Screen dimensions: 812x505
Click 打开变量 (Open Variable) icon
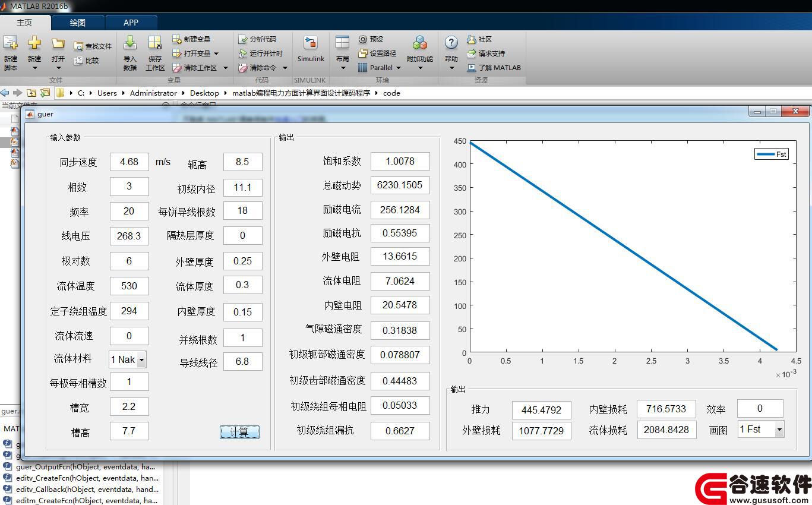176,53
